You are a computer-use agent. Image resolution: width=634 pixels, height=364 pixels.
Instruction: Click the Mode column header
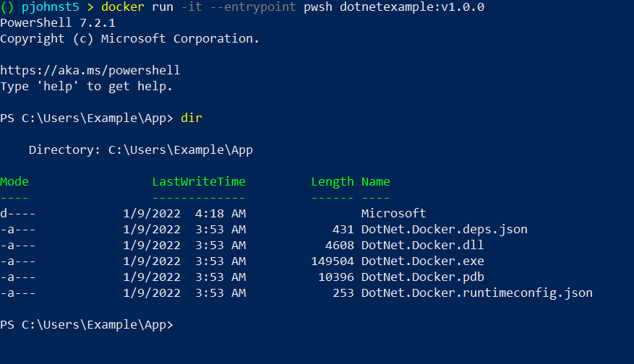(14, 182)
